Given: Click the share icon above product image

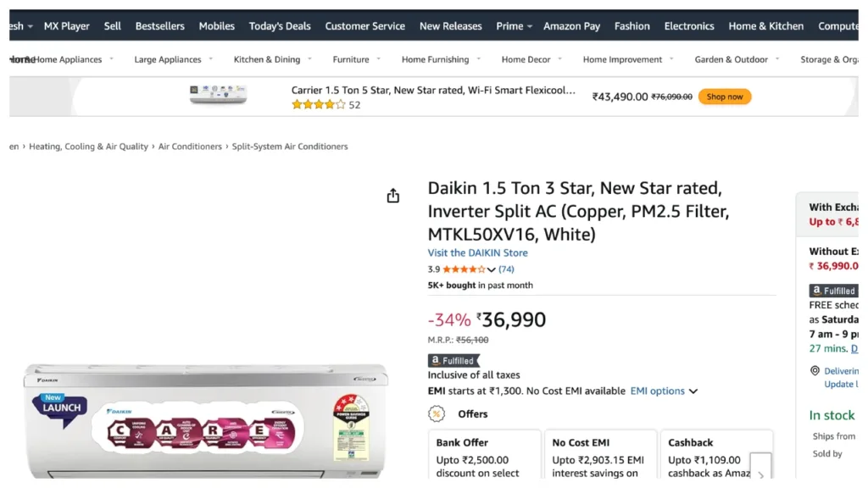Looking at the screenshot, I should coord(392,196).
